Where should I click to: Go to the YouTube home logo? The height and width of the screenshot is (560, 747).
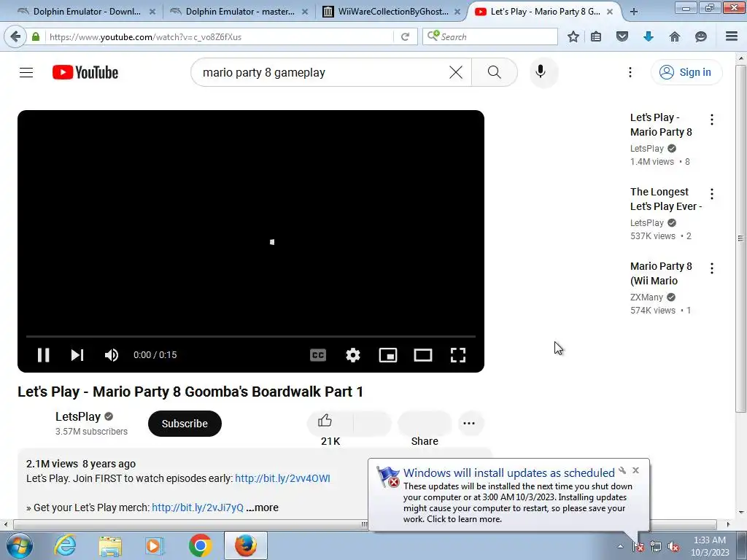pos(85,72)
